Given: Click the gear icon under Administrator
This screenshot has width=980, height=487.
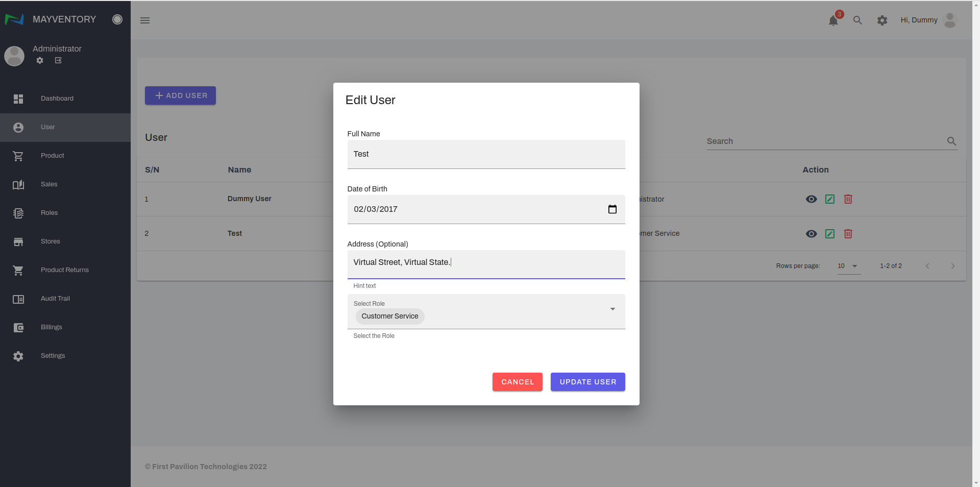Looking at the screenshot, I should (40, 60).
